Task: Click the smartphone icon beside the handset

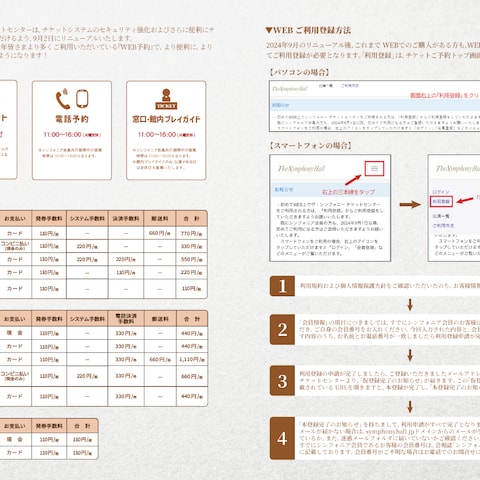Action: (x=82, y=99)
